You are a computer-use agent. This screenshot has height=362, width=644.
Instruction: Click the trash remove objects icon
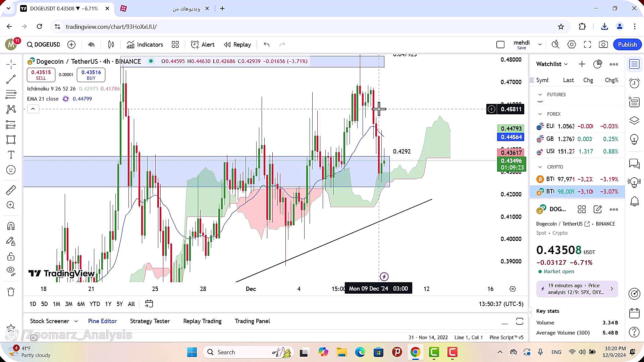11,292
